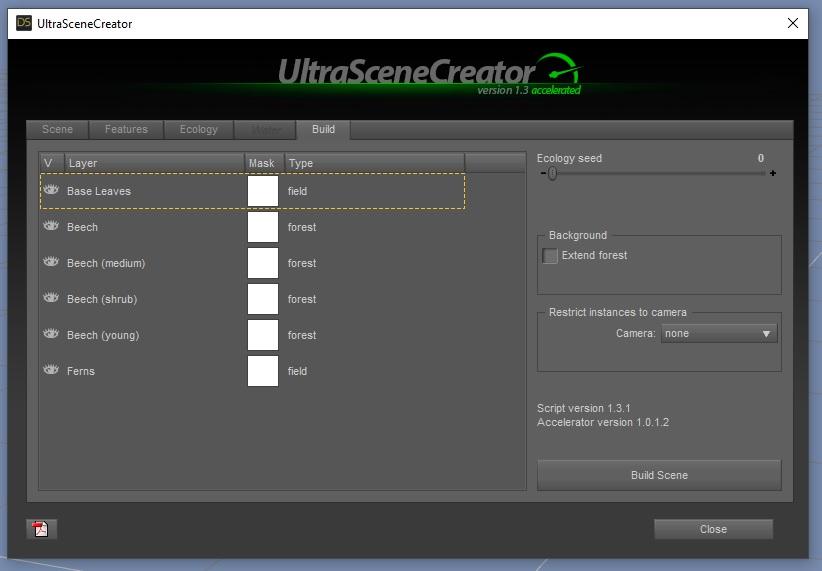Viewport: 822px width, 571px height.
Task: Click the Mask column header
Action: click(x=264, y=163)
